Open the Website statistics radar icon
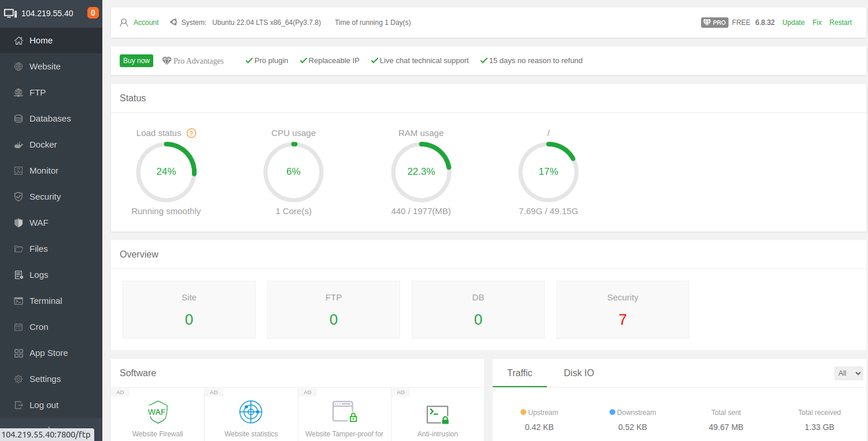The image size is (868, 441). [251, 412]
